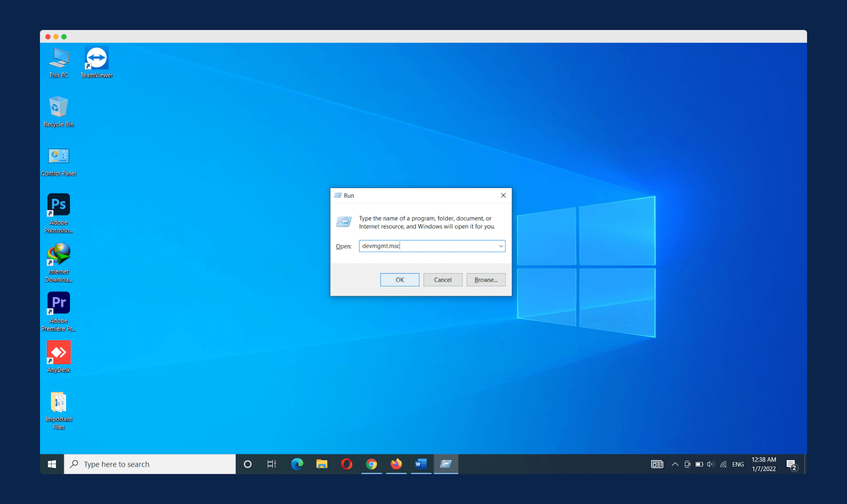
Task: Click the volume icon in system tray
Action: pos(710,464)
